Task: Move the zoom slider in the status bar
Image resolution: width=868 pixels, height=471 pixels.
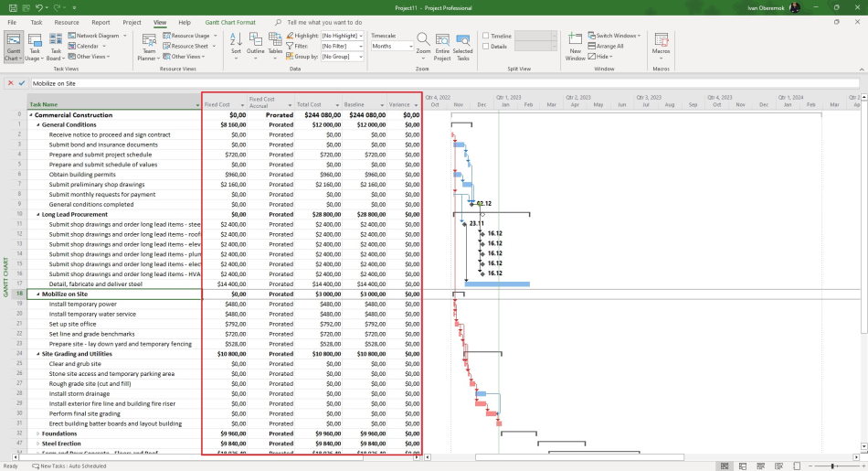Action: [x=833, y=466]
